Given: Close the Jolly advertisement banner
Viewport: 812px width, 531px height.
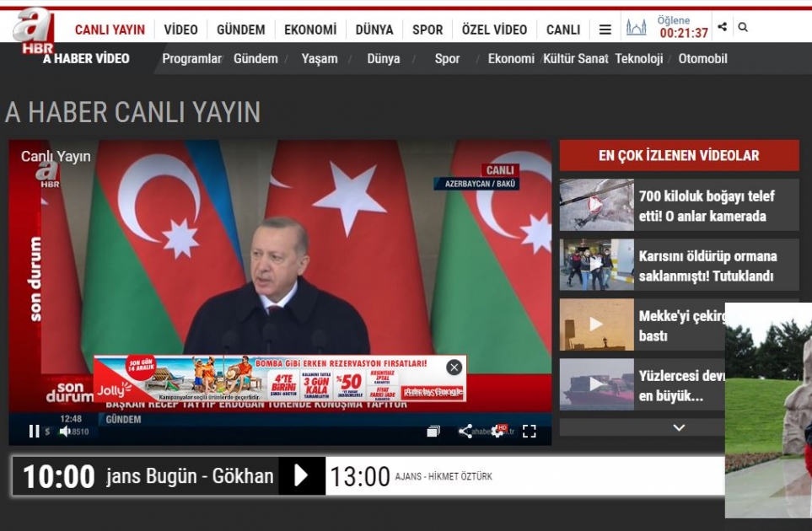Looking at the screenshot, I should point(454,367).
